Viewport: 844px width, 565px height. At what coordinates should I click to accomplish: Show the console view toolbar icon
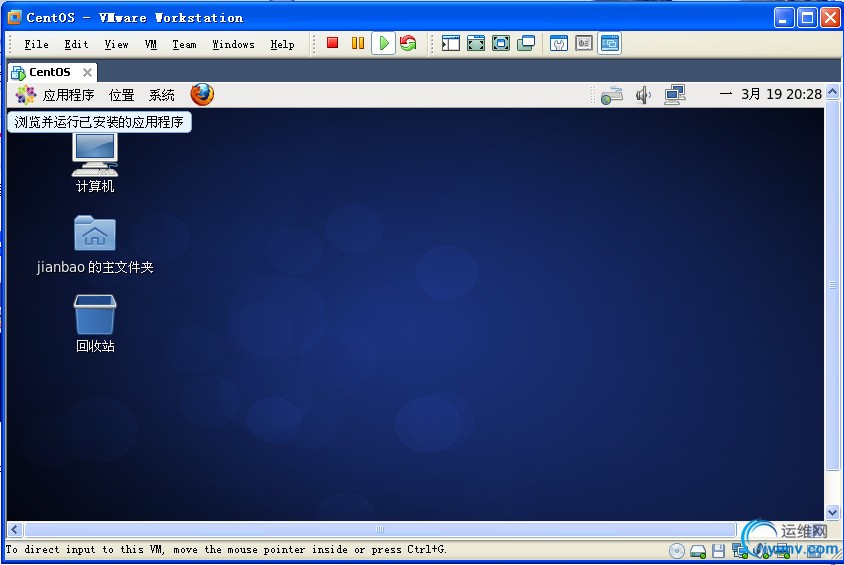609,43
